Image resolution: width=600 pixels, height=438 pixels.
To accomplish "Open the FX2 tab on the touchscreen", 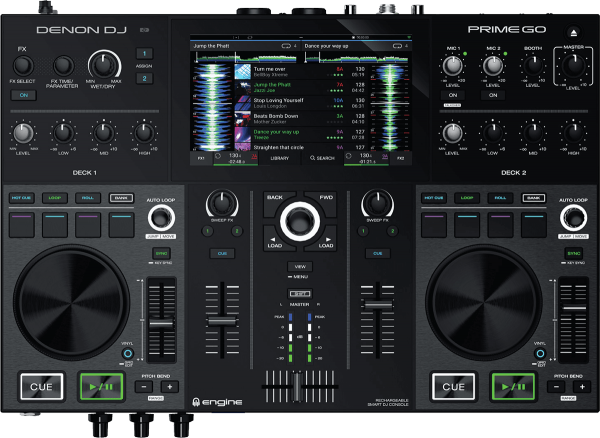I will coord(400,158).
